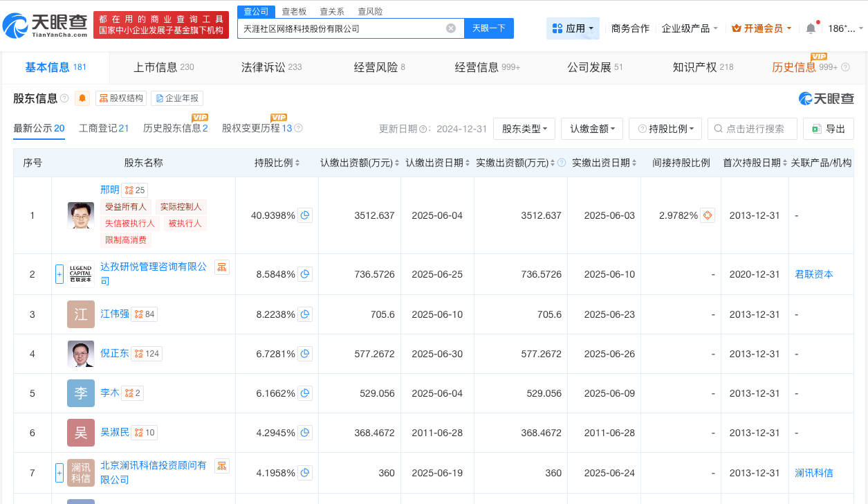868x504 pixels.
Task: Show pie chart for 达孜研悦 8.5848%
Action: click(x=305, y=274)
